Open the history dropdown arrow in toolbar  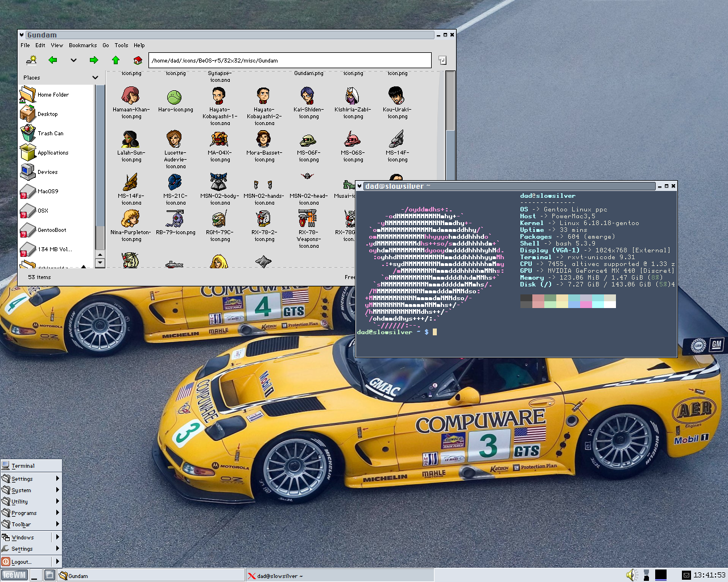[73, 60]
